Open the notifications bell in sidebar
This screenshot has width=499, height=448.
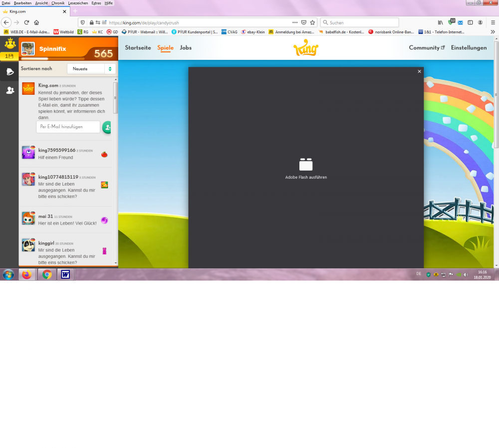tap(10, 72)
